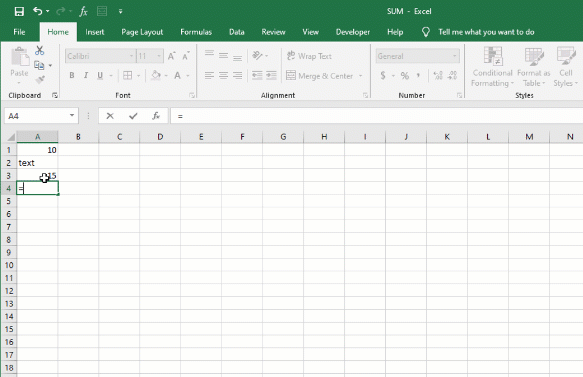Open the Merge & Center dropdown arrow
The image size is (583, 377).
point(361,76)
